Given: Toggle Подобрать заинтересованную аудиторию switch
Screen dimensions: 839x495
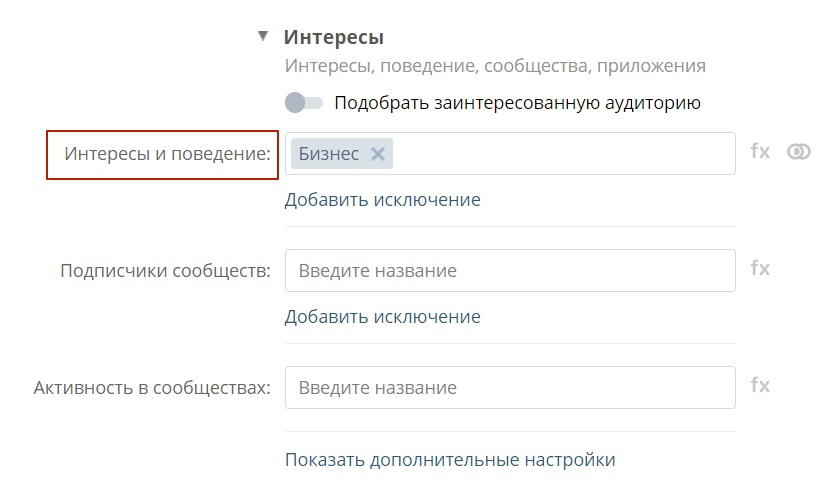Looking at the screenshot, I should click(303, 103).
